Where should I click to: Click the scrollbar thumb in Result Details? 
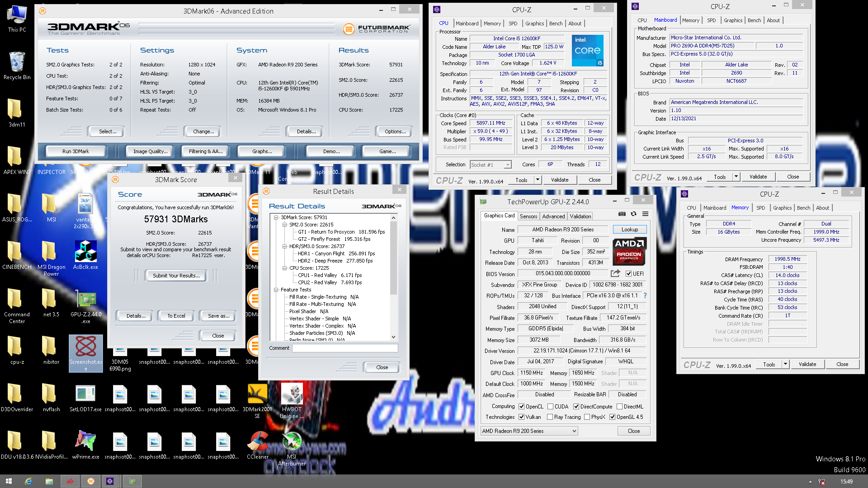pyautogui.click(x=393, y=258)
